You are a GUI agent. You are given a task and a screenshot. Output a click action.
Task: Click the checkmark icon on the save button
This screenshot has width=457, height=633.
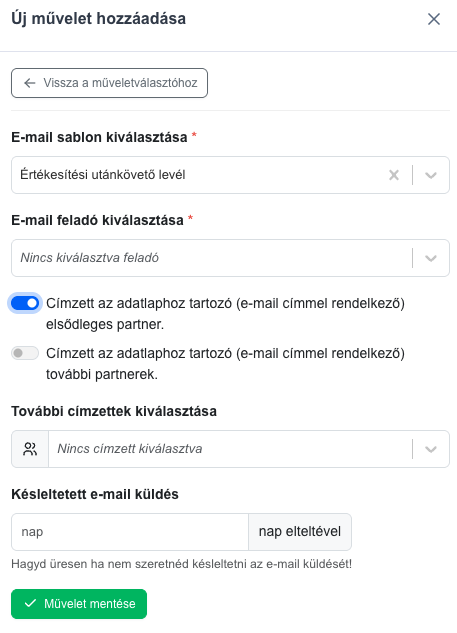(x=30, y=604)
